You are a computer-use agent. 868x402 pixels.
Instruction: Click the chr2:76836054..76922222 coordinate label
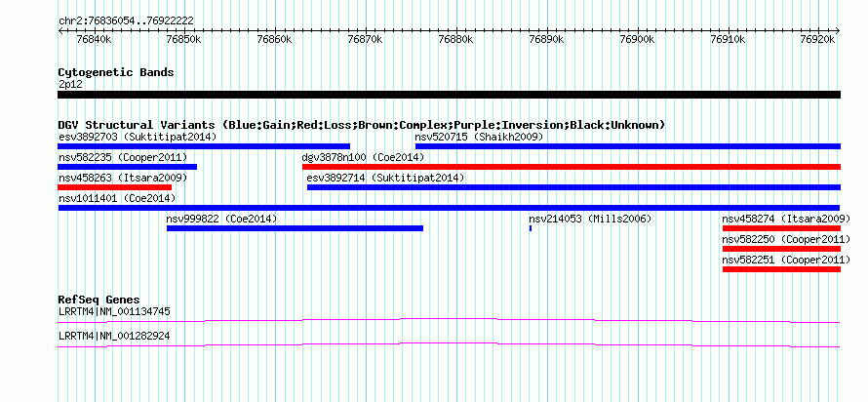[126, 20]
